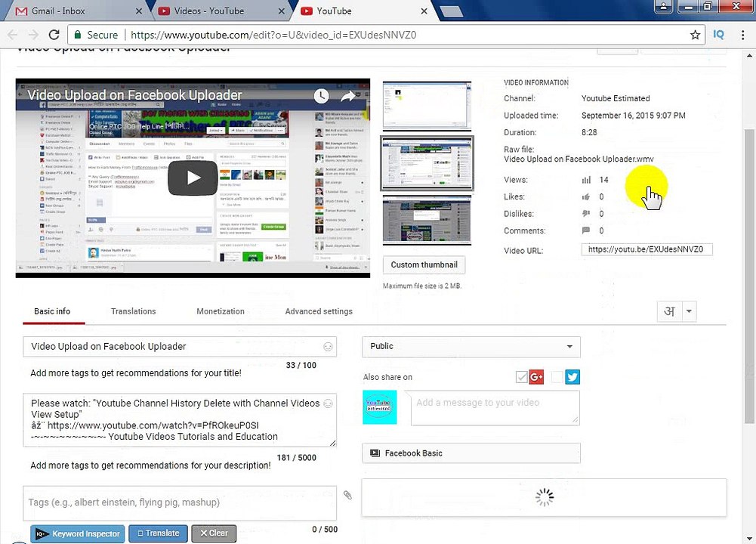756x544 pixels.
Task: Open the Chrome three-dot menu
Action: pyautogui.click(x=742, y=35)
